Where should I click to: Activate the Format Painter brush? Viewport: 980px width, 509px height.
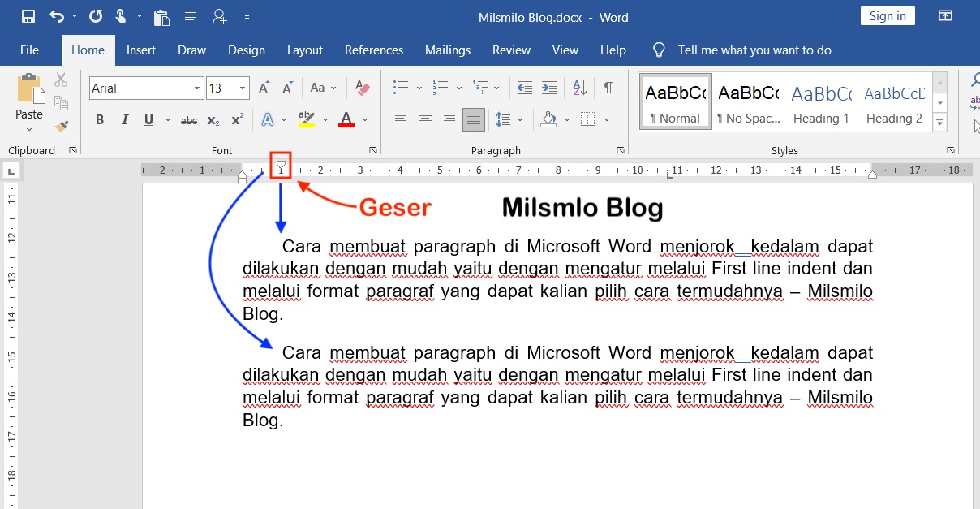(x=61, y=126)
